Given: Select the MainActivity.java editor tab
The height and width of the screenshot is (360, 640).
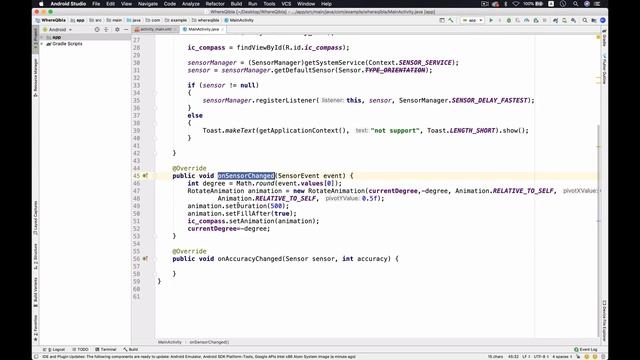Looking at the screenshot, I should 203,29.
